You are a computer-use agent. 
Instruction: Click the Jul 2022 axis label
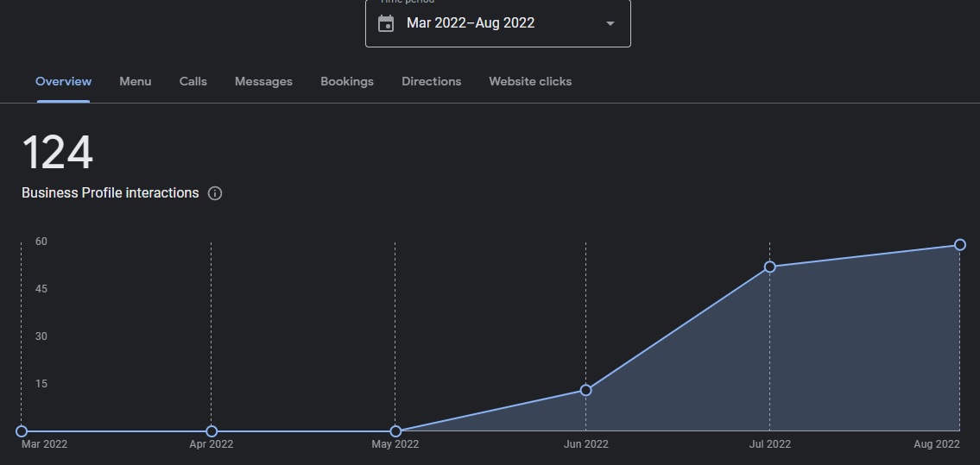[x=770, y=444]
